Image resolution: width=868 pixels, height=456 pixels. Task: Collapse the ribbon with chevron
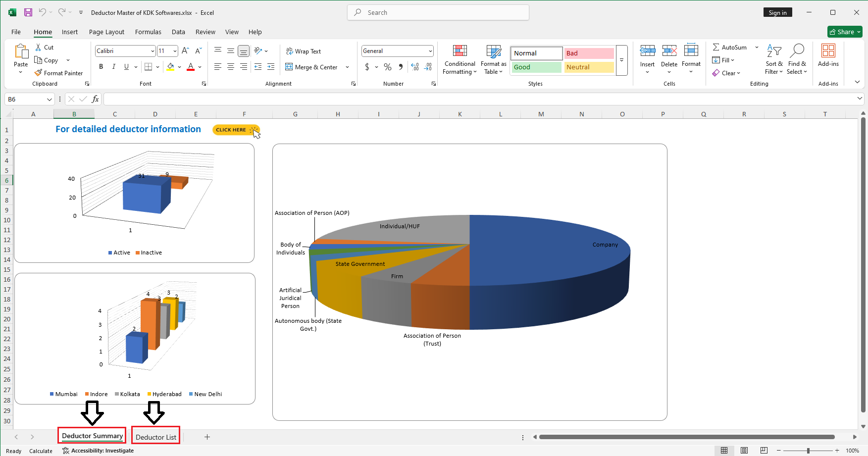(x=857, y=82)
